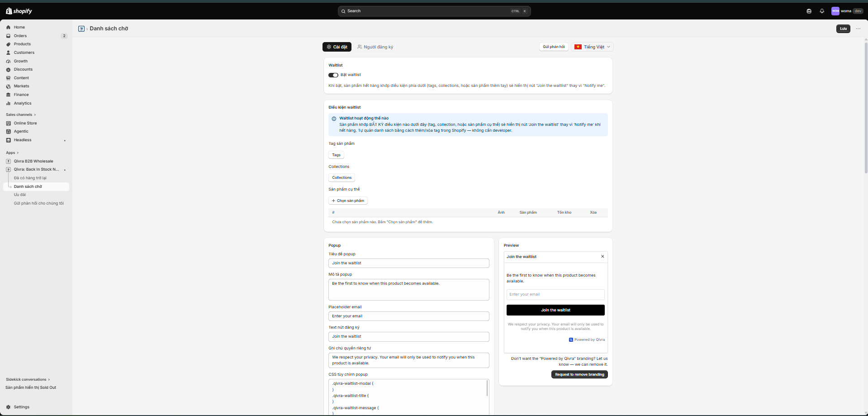Image resolution: width=868 pixels, height=416 pixels.
Task: Click the page vertical scrollbar
Action: click(866, 109)
